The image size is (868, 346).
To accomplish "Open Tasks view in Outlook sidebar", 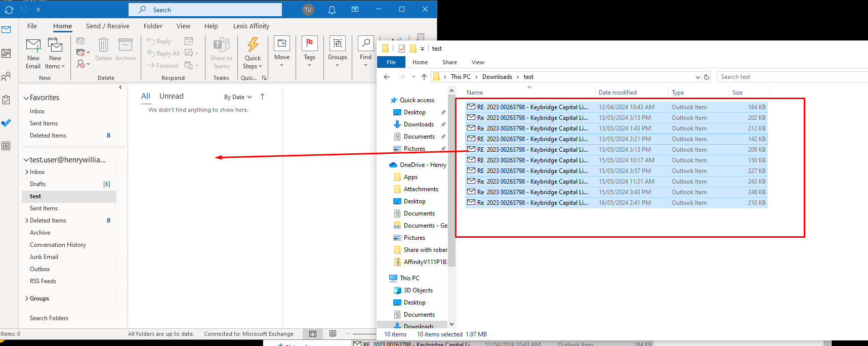I will (6, 100).
